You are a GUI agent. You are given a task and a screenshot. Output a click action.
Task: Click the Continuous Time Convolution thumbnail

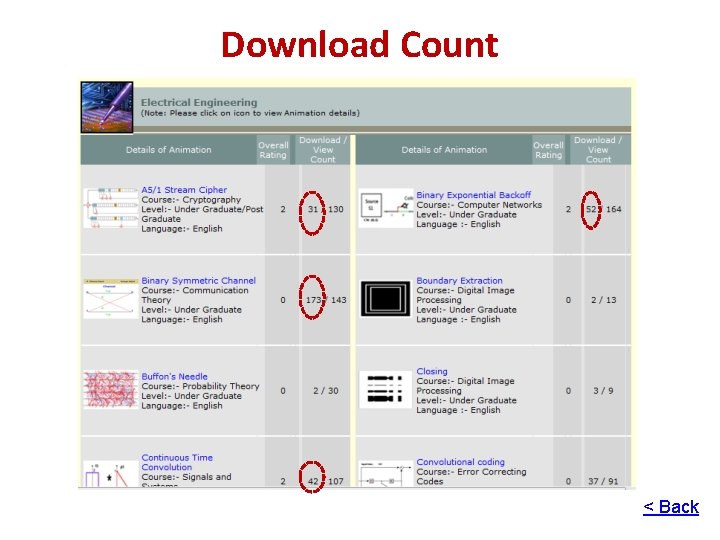pyautogui.click(x=111, y=474)
